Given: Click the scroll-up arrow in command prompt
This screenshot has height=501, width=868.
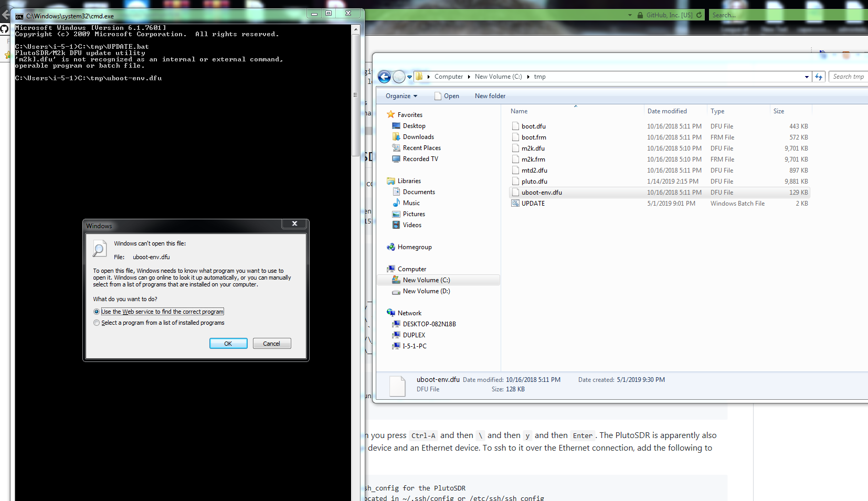Looking at the screenshot, I should coord(356,29).
